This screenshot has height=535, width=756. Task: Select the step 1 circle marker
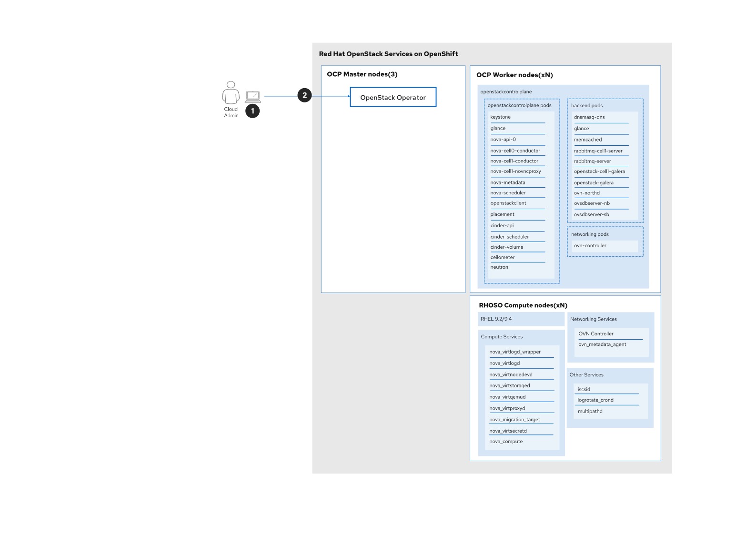[252, 111]
